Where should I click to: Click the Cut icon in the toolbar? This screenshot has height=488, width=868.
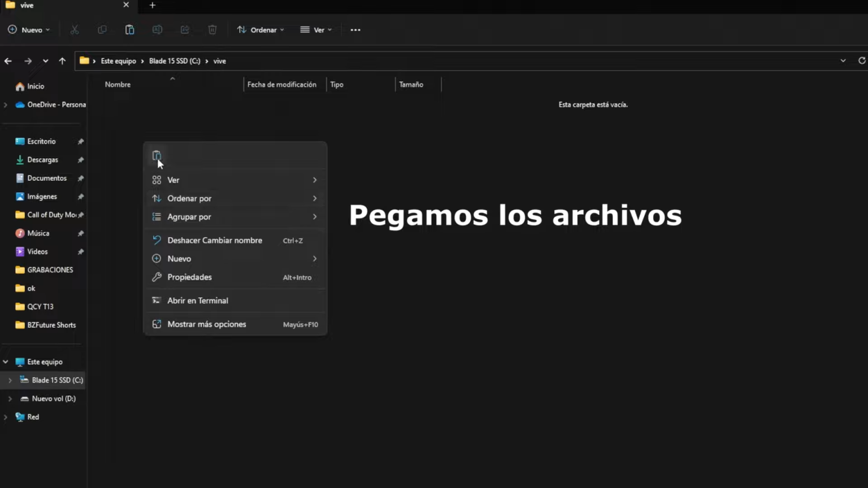tap(75, 29)
